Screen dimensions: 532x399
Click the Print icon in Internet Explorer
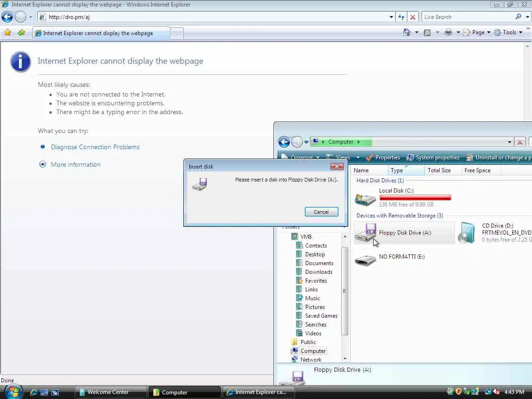(448, 33)
